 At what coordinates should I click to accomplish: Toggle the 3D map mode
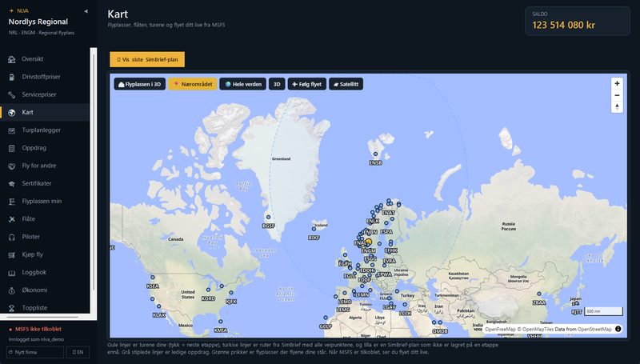tap(277, 84)
